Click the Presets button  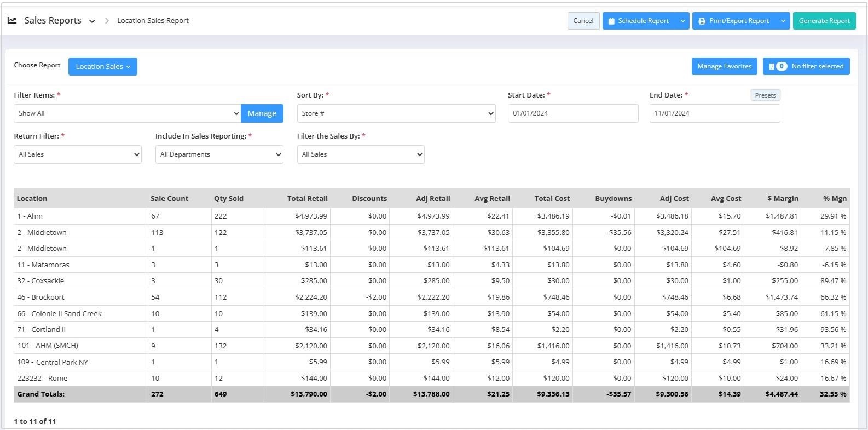tap(765, 95)
